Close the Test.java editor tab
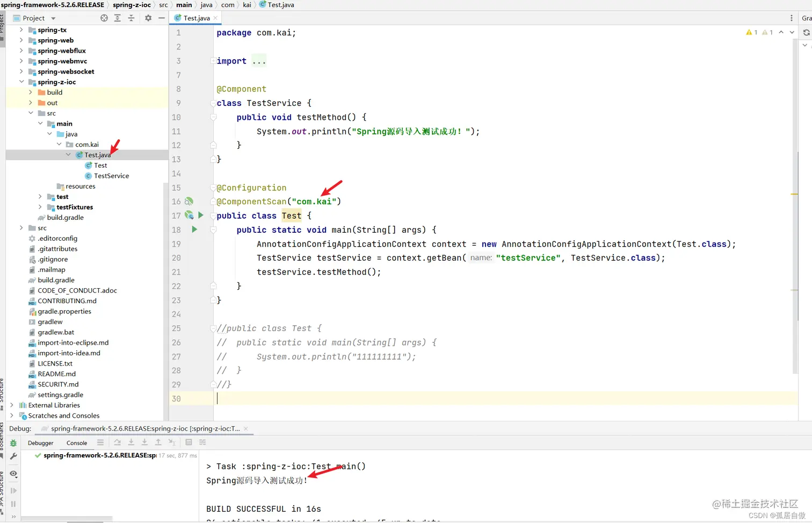Viewport: 812px width, 523px height. click(x=215, y=18)
